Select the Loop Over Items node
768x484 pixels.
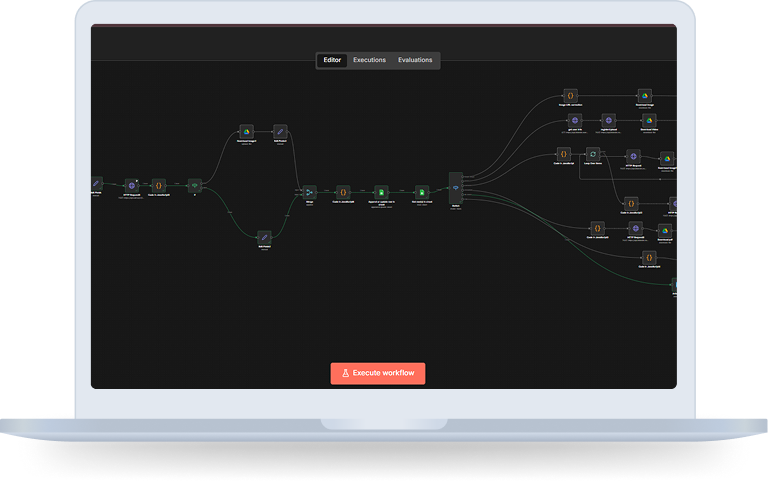(593, 154)
